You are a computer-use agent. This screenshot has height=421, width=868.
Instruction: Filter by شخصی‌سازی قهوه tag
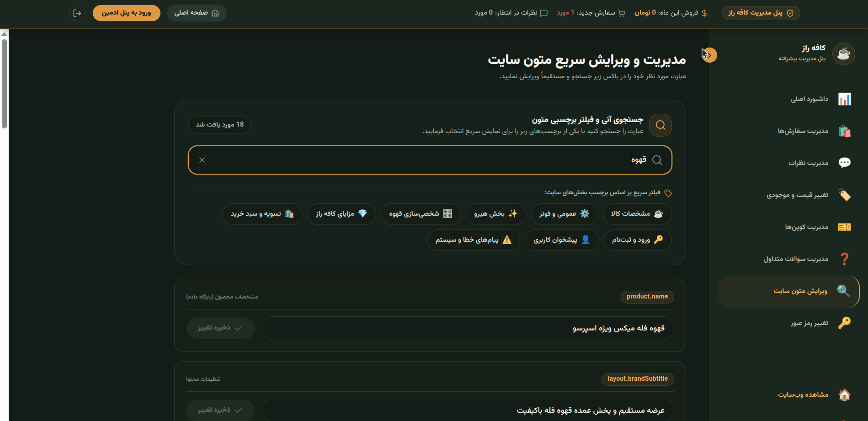click(421, 214)
